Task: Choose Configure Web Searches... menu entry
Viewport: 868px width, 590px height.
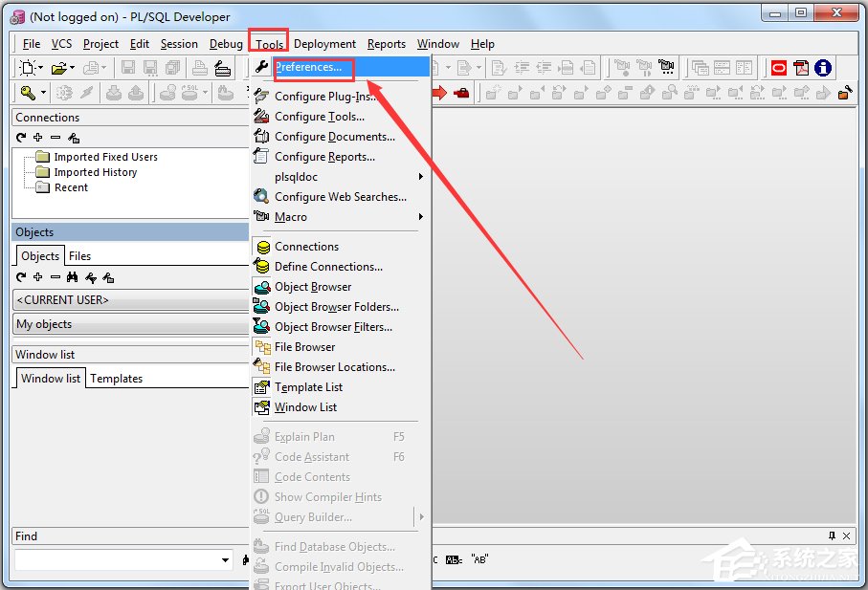Action: 341,197
